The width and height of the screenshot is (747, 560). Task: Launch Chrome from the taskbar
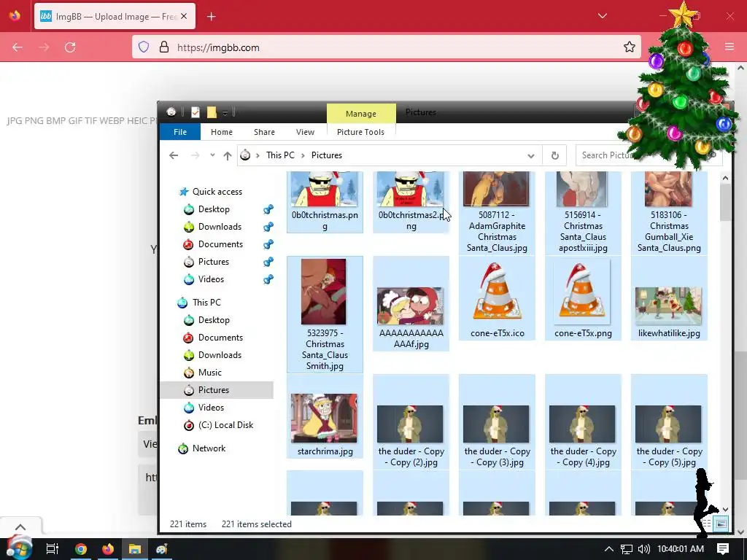click(x=80, y=549)
